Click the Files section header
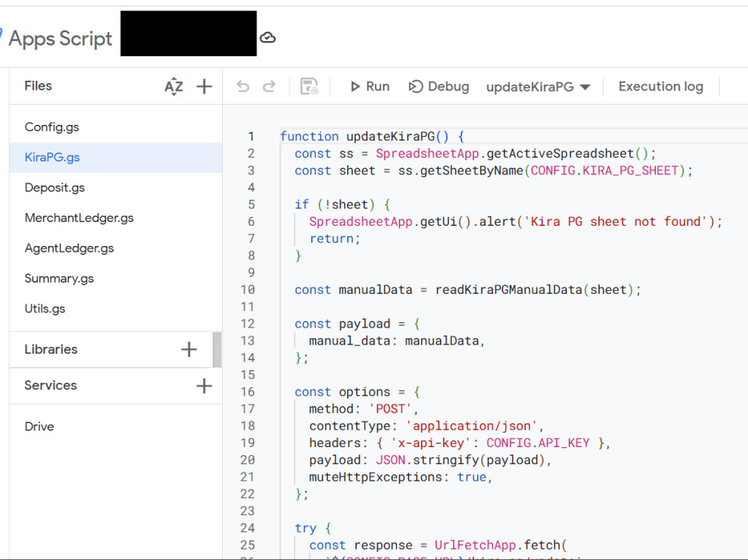Viewport: 748px width, 560px height. tap(38, 86)
